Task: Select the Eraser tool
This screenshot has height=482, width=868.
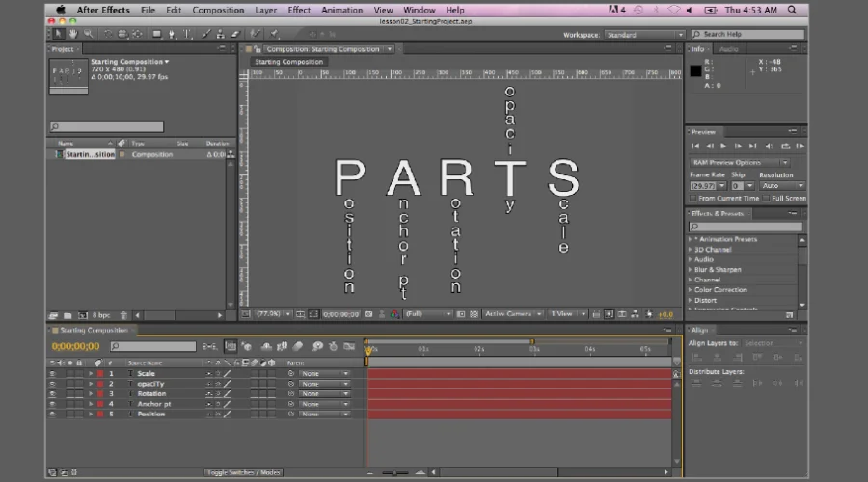Action: click(235, 35)
